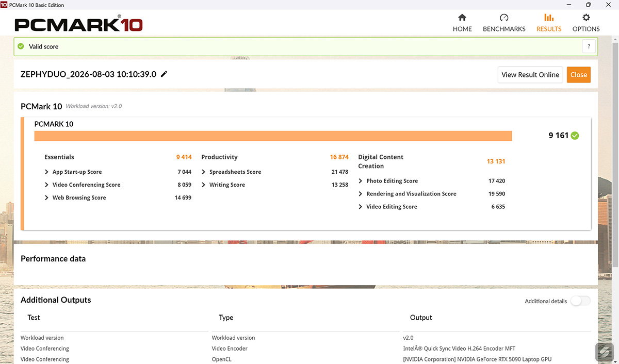619x364 pixels.
Task: Click the result name ZEPHYDUO_2026-08-03 10:10:39.0
Action: [88, 74]
